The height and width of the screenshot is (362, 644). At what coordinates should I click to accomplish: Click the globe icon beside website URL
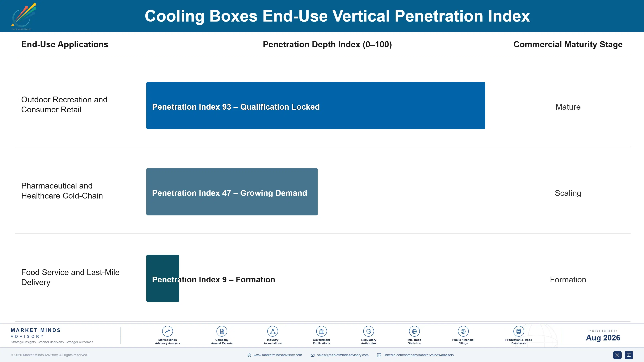pos(249,355)
